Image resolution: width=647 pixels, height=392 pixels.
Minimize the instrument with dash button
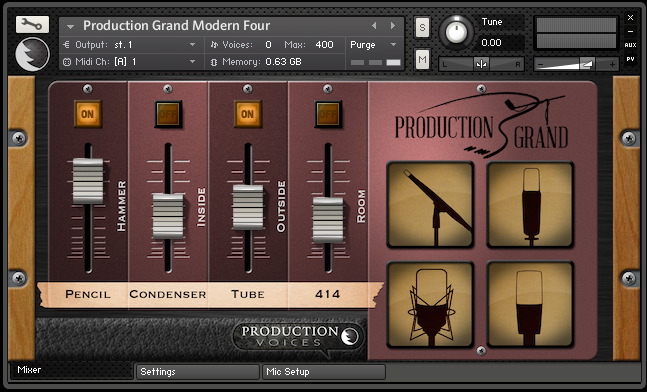point(630,31)
